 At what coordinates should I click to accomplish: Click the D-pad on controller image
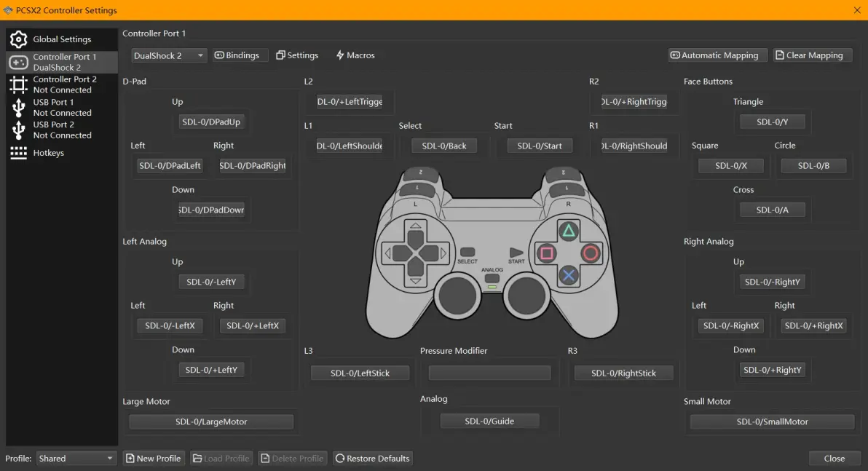pos(415,253)
